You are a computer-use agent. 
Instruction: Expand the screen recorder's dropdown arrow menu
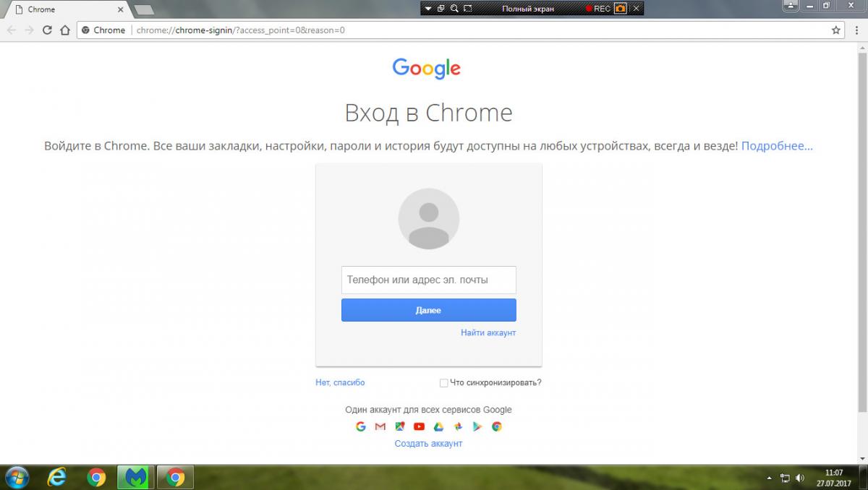coord(428,9)
